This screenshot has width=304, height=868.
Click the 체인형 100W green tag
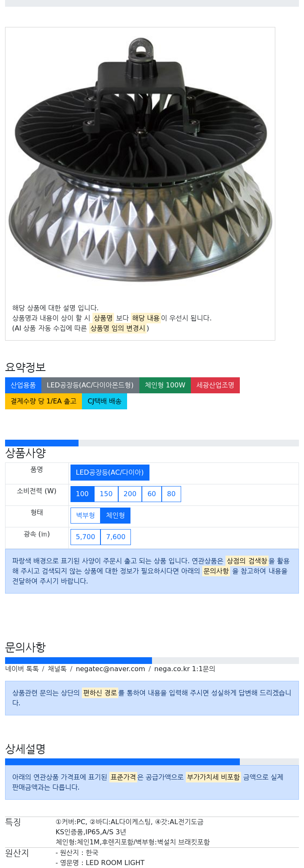[x=165, y=385]
